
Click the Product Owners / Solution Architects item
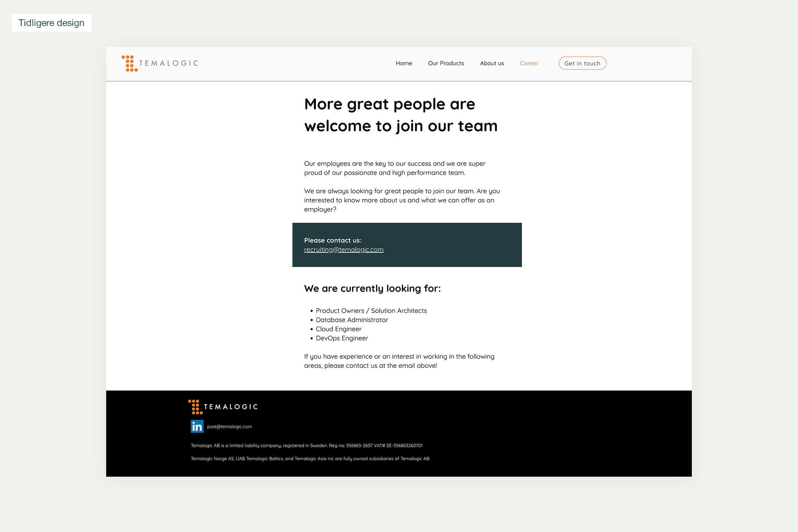(x=371, y=311)
